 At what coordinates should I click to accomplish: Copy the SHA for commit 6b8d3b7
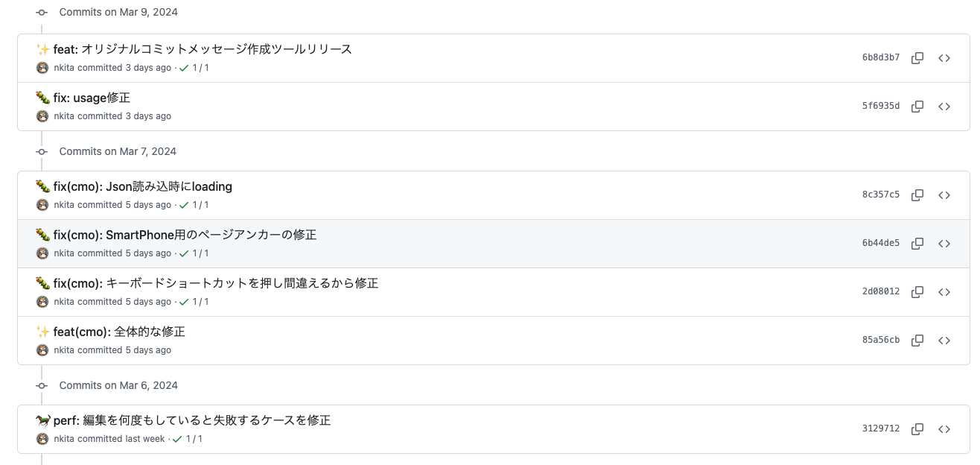tap(917, 57)
